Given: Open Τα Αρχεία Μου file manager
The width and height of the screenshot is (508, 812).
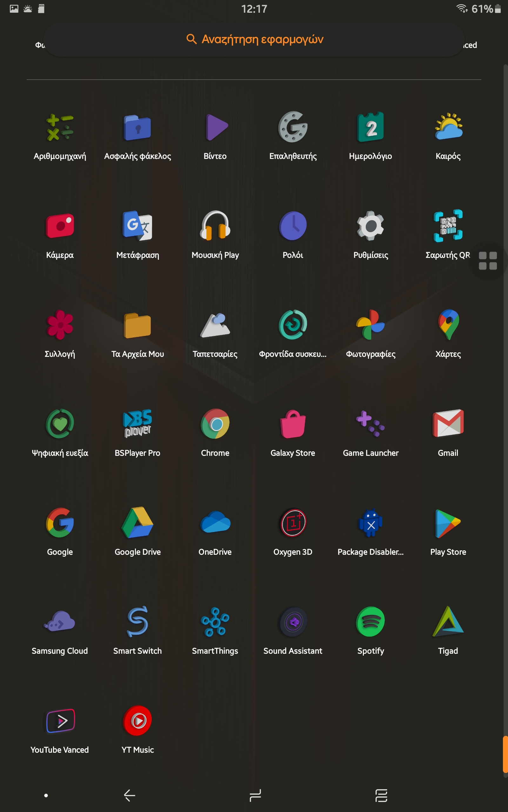Looking at the screenshot, I should tap(137, 325).
